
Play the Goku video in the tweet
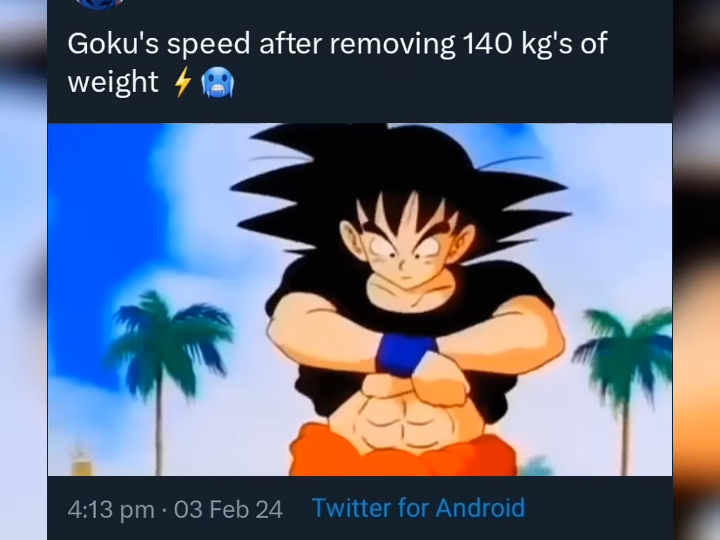coord(360,299)
